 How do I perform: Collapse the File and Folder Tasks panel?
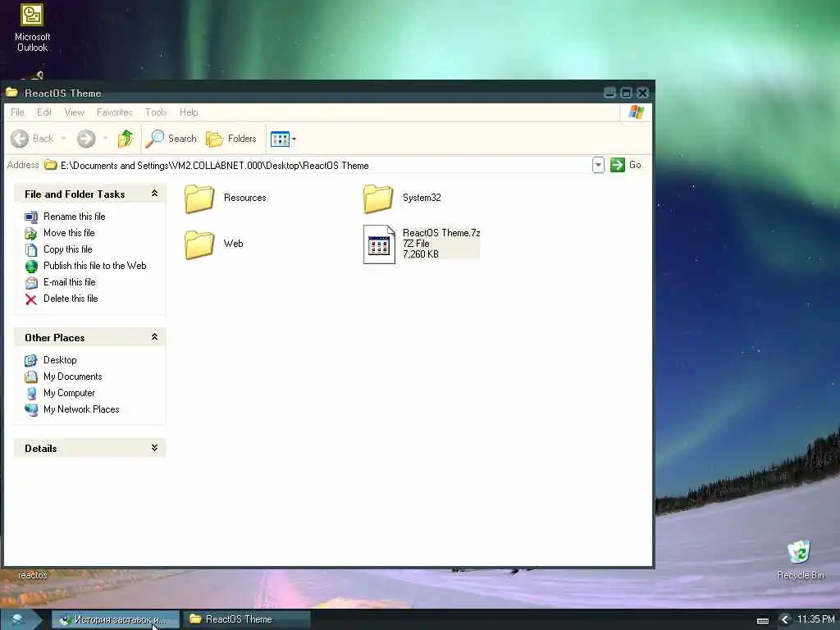coord(154,194)
